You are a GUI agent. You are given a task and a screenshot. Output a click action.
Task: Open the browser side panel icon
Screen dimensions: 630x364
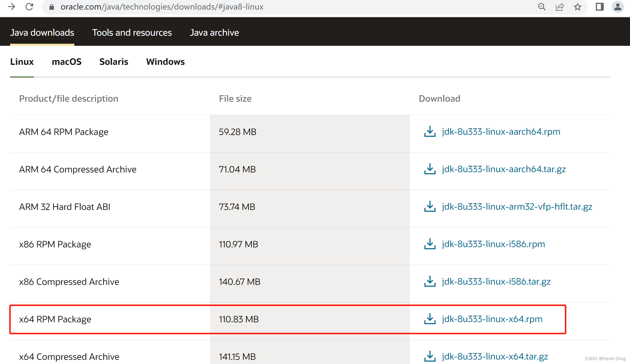tap(600, 7)
